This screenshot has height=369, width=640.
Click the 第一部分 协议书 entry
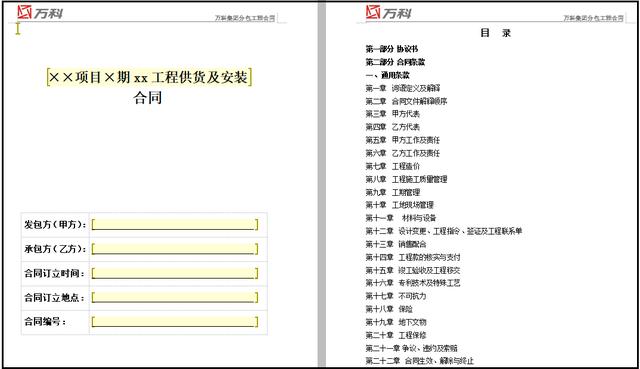[392, 49]
